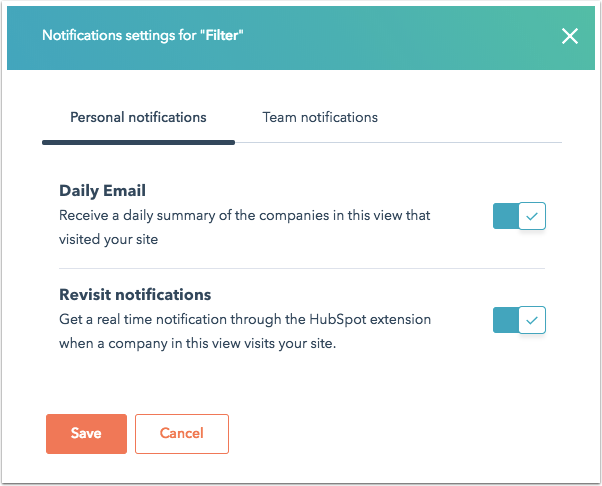602x486 pixels.
Task: Click the teal portion of Daily Email switch
Action: (506, 216)
